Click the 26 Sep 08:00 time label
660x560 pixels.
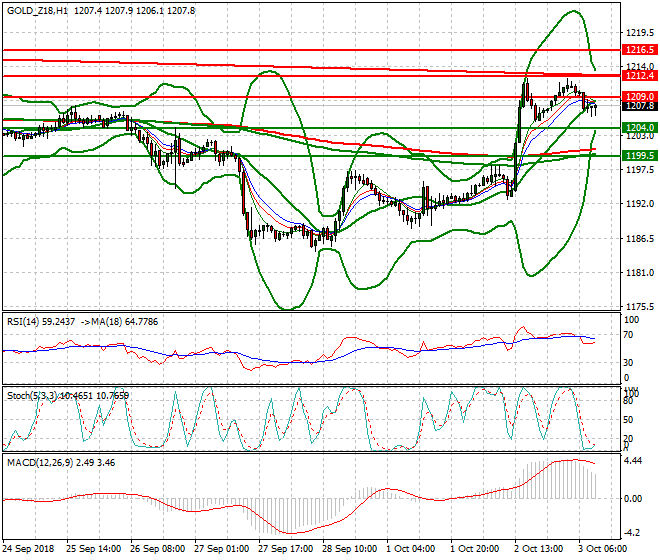pyautogui.click(x=157, y=549)
